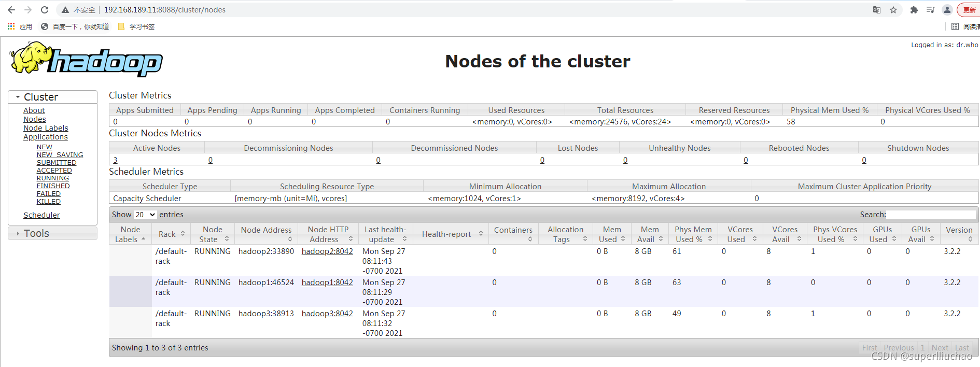Sort by Node Address column arrows
This screenshot has width=980, height=367.
[x=290, y=239]
